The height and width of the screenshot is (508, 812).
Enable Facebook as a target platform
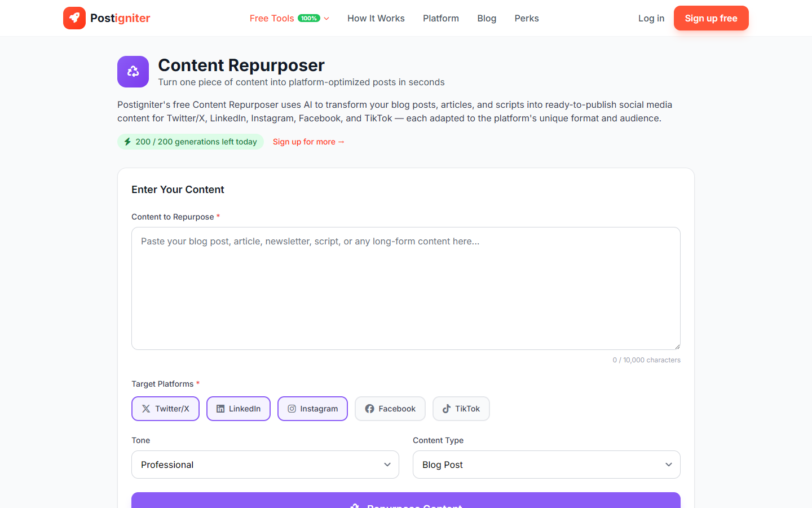click(390, 409)
